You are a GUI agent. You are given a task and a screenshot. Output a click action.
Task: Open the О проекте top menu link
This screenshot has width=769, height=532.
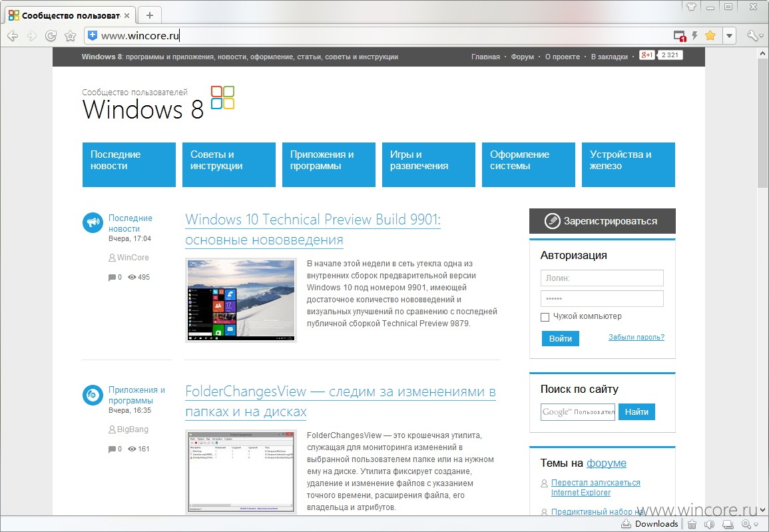[563, 57]
